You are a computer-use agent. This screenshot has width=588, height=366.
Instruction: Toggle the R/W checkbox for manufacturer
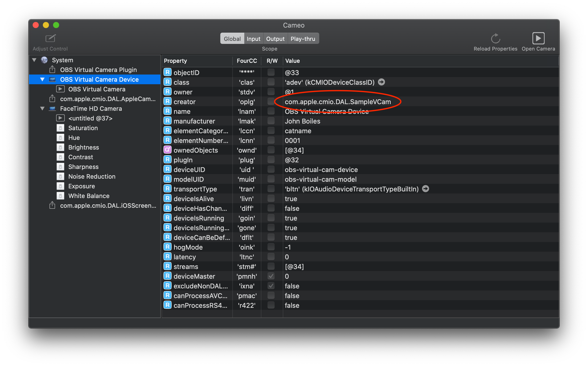point(271,121)
